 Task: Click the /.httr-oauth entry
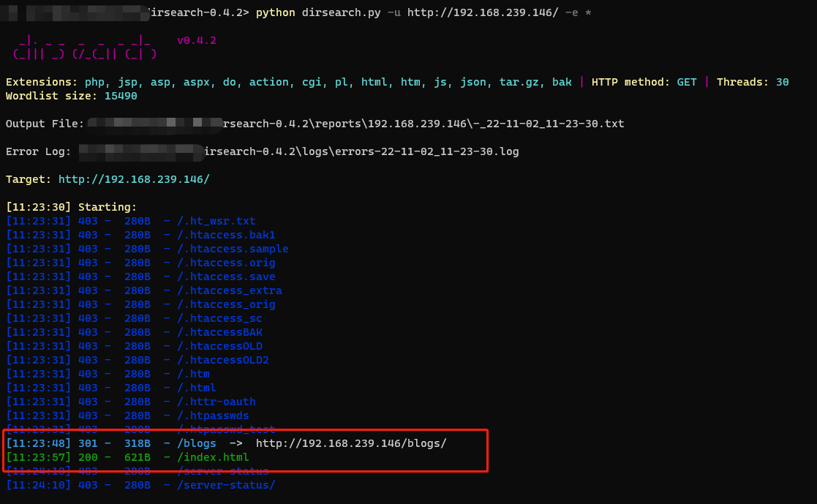pos(217,402)
